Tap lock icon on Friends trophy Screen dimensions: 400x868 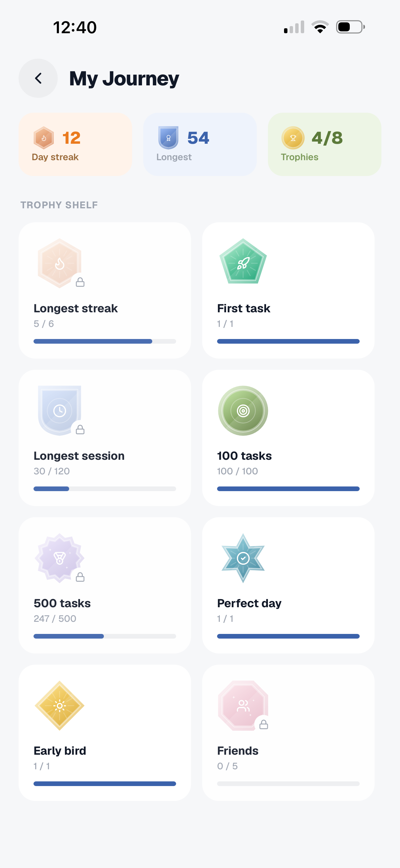tap(264, 725)
